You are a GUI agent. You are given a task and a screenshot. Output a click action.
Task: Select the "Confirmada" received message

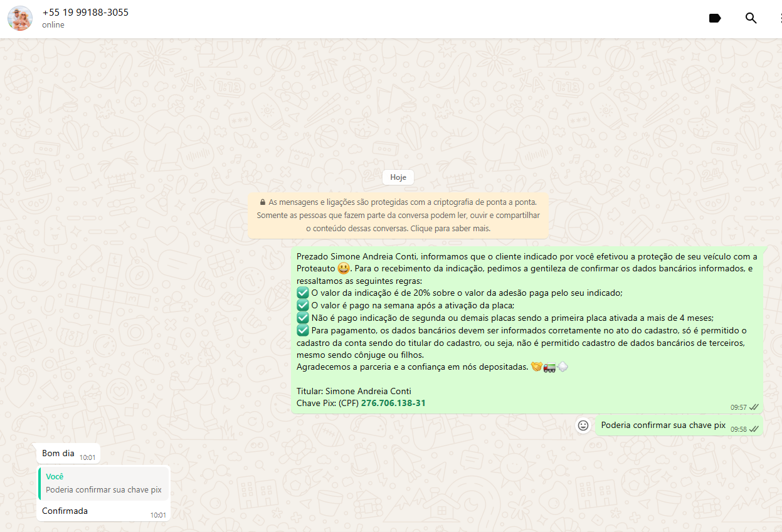(x=65, y=511)
